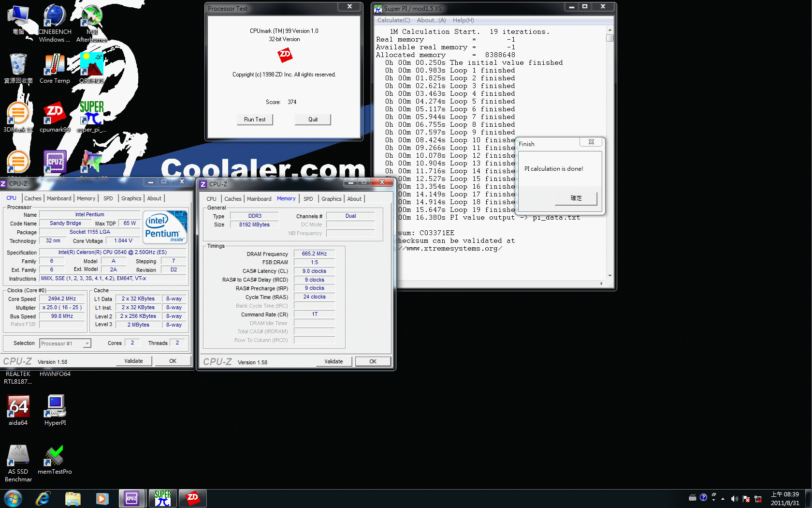812x508 pixels.
Task: Open the AS SSD Benchmark shortcut
Action: click(x=18, y=463)
